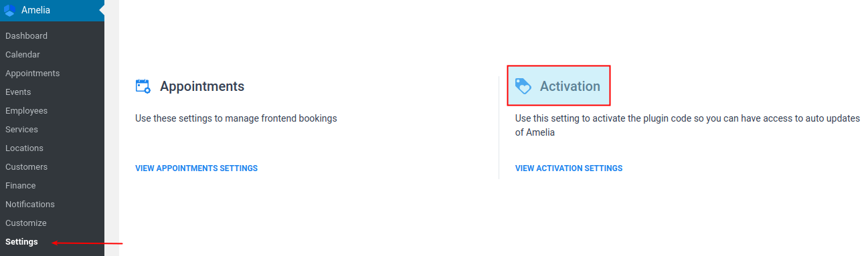Select Notifications in the sidebar
This screenshot has width=868, height=256.
point(30,205)
